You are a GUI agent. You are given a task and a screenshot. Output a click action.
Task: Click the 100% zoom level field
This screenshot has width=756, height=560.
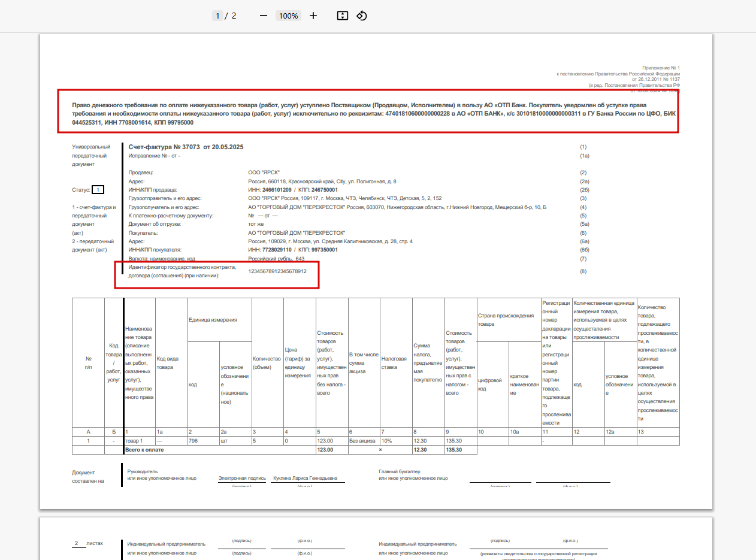coord(288,16)
